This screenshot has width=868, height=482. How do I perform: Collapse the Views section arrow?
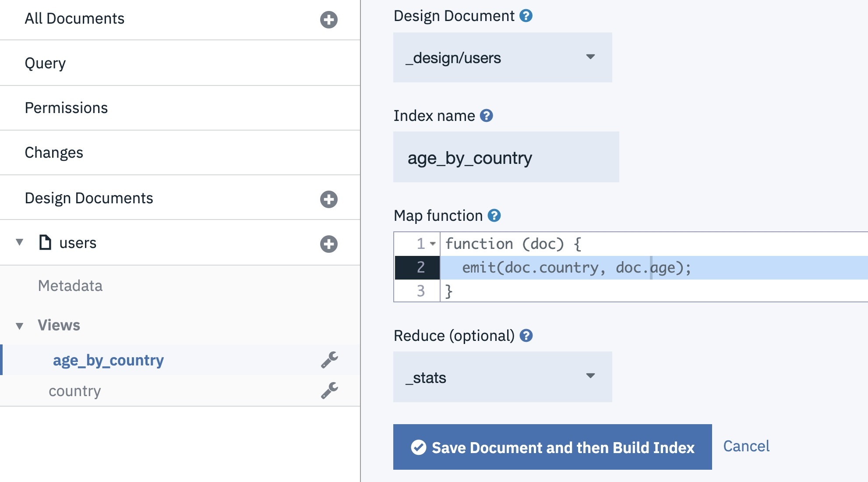[20, 326]
